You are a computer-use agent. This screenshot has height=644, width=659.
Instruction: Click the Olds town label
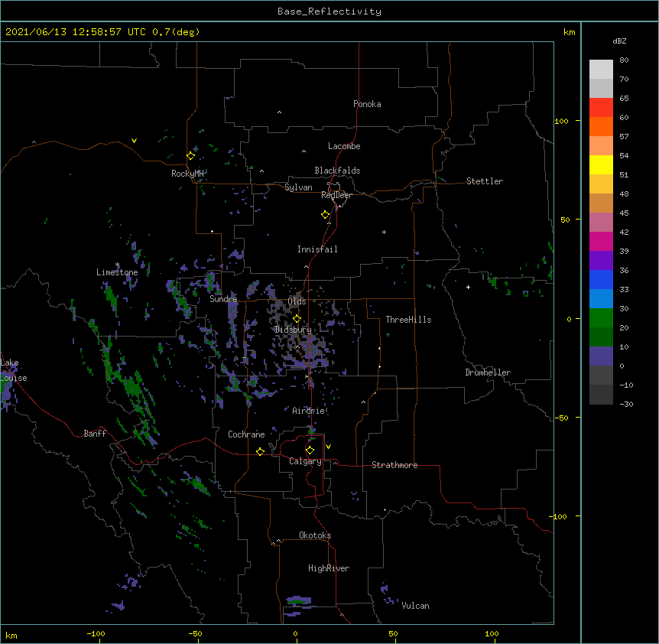click(x=297, y=301)
